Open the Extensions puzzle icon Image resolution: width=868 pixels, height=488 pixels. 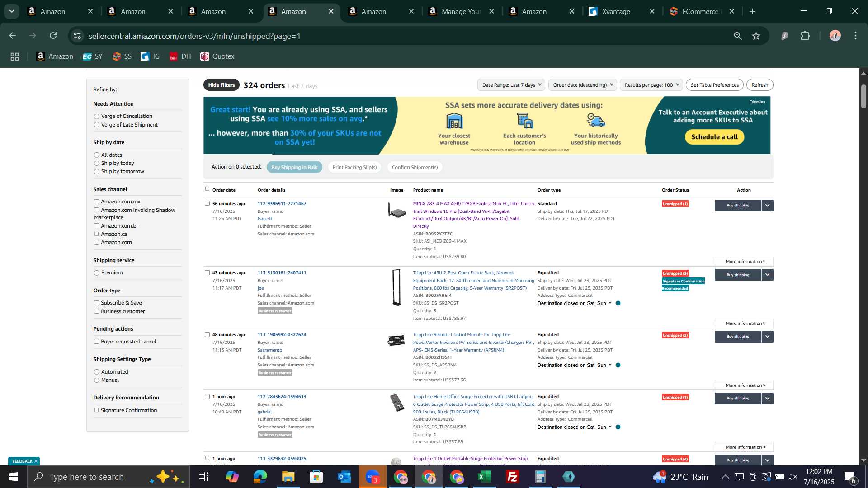(x=806, y=36)
